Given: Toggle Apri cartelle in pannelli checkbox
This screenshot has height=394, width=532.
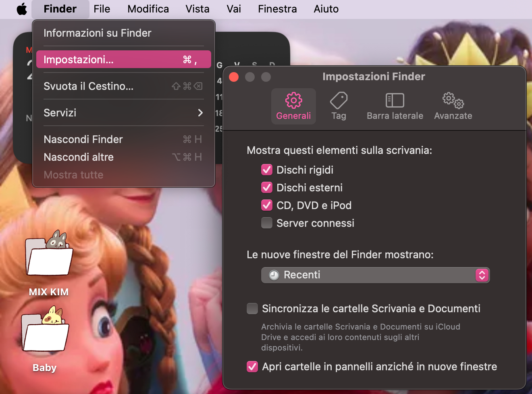Looking at the screenshot, I should click(x=252, y=367).
